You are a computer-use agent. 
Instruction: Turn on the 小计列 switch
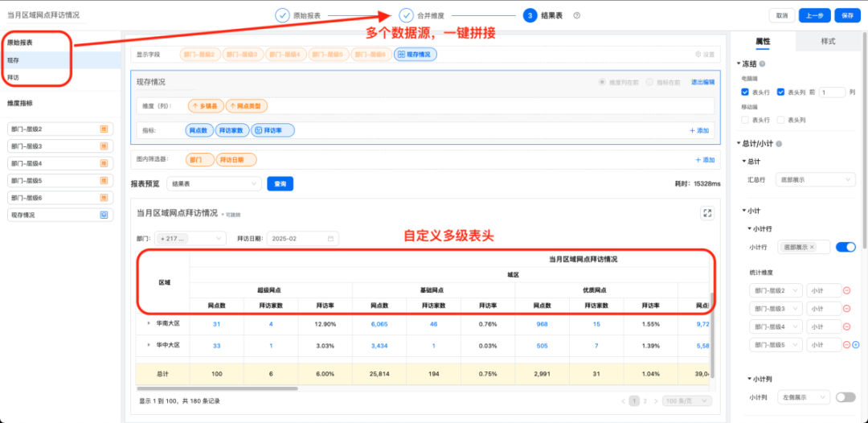click(845, 396)
